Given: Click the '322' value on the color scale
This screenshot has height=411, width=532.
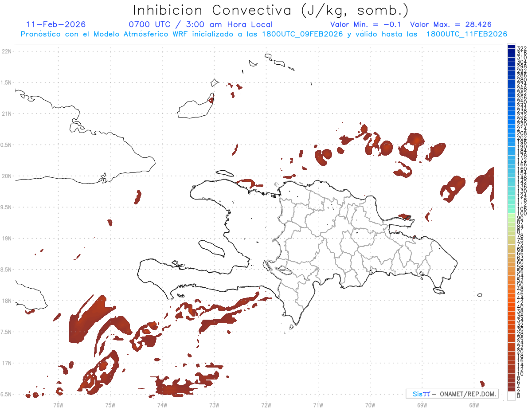Looking at the screenshot, I should click(521, 48).
